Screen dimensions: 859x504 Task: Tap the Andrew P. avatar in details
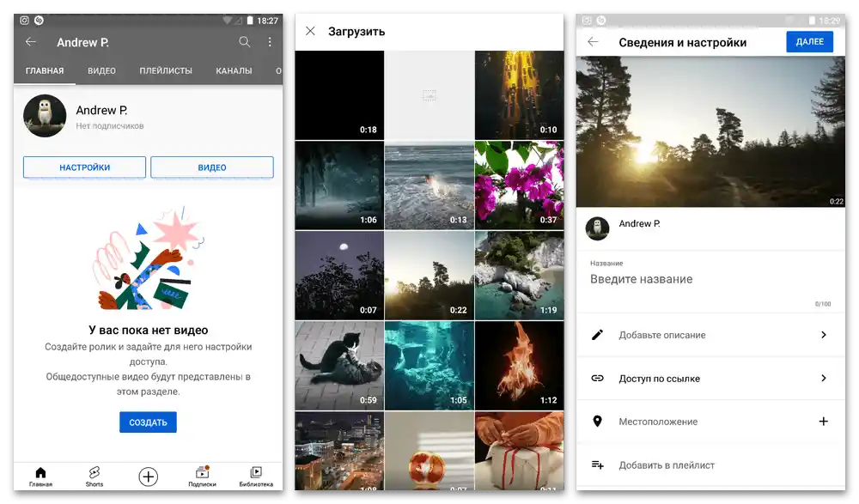(597, 228)
